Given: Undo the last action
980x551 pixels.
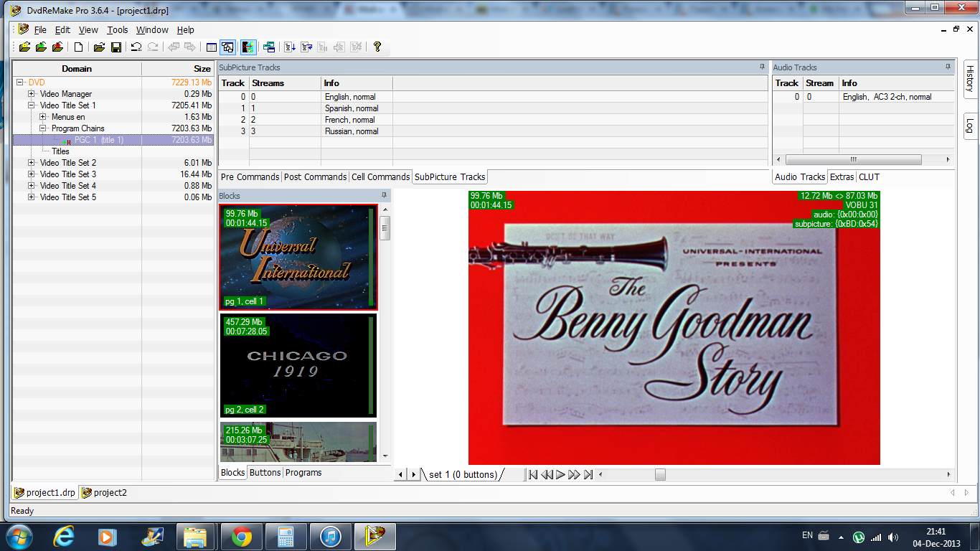Looking at the screenshot, I should click(x=136, y=47).
